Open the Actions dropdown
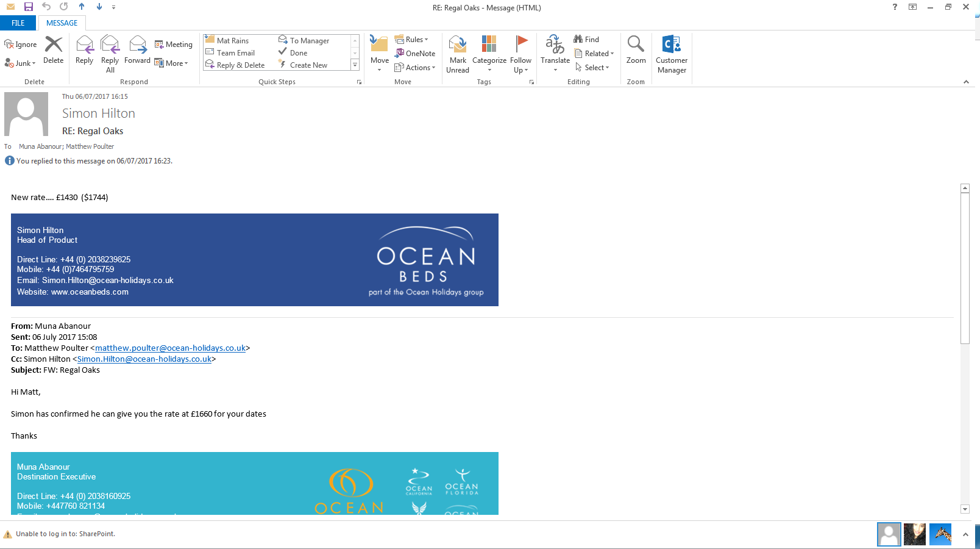 (x=415, y=68)
